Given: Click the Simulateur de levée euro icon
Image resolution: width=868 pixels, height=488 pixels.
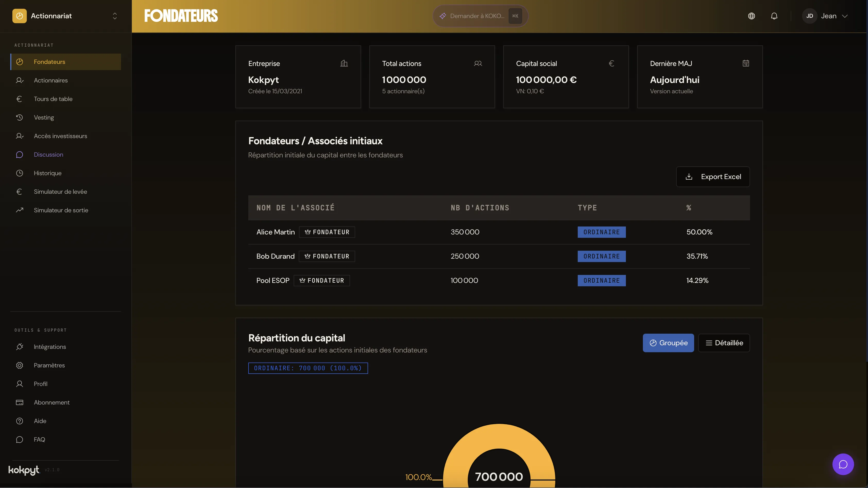Looking at the screenshot, I should tap(19, 191).
